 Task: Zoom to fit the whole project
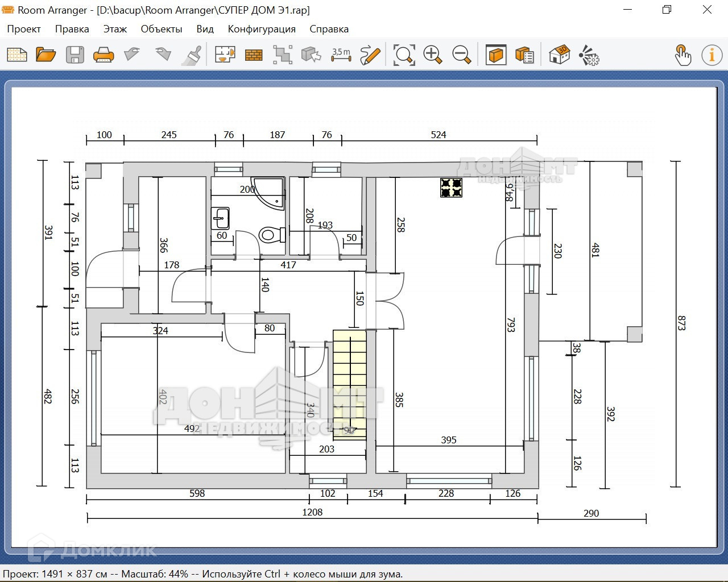coord(404,55)
